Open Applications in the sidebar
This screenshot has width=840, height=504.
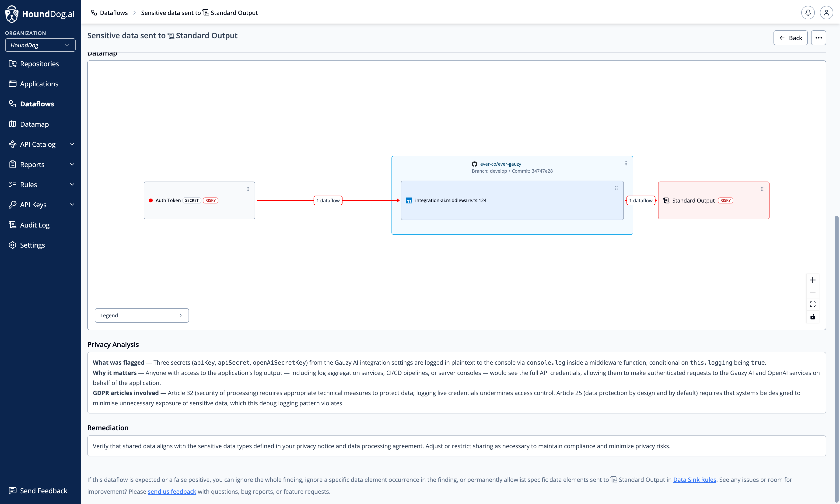click(39, 84)
